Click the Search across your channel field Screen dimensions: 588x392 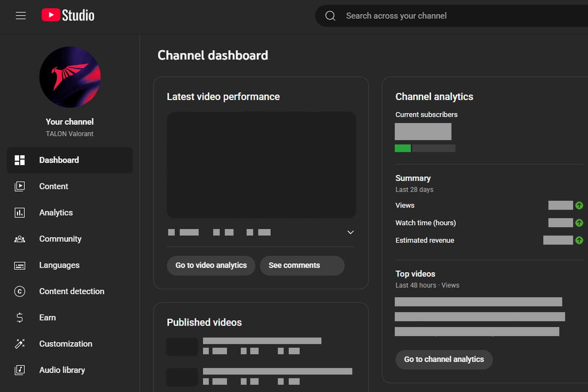tap(451, 16)
